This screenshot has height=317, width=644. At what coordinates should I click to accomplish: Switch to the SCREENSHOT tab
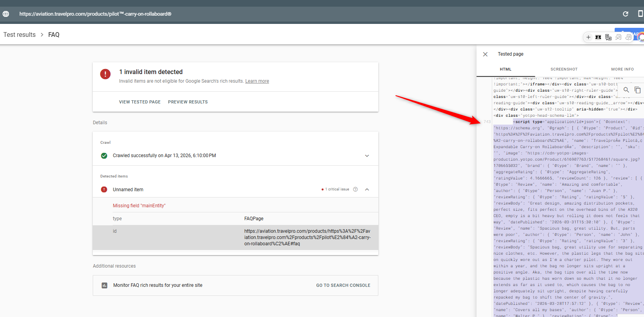coord(564,69)
